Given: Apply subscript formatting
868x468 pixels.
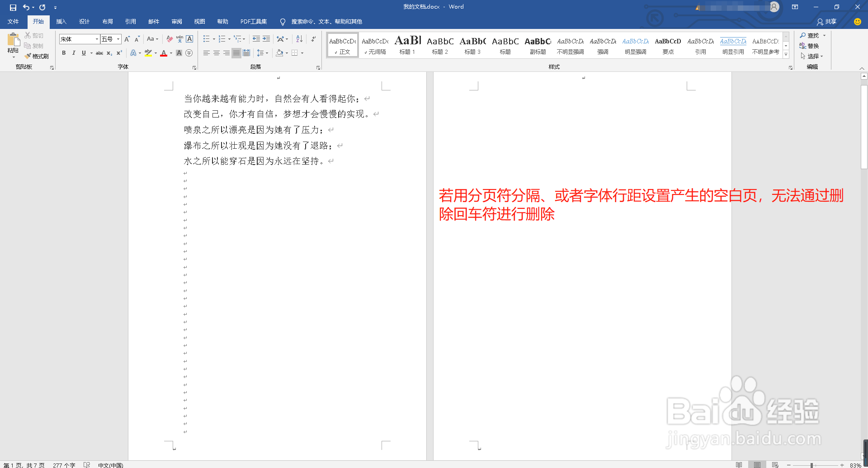Looking at the screenshot, I should pos(109,53).
